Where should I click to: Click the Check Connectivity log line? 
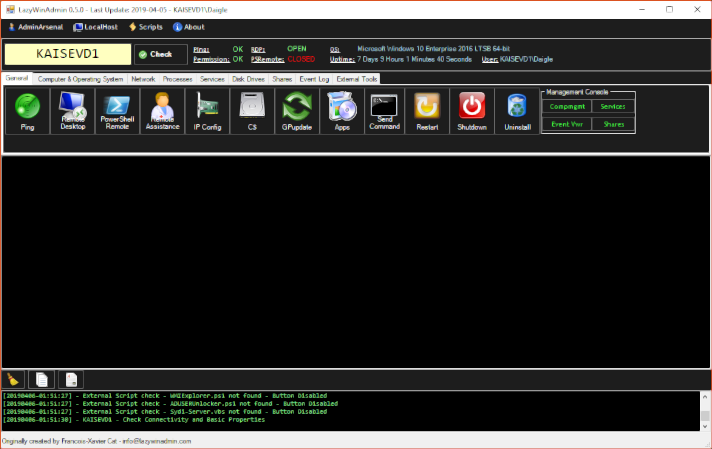pos(134,420)
